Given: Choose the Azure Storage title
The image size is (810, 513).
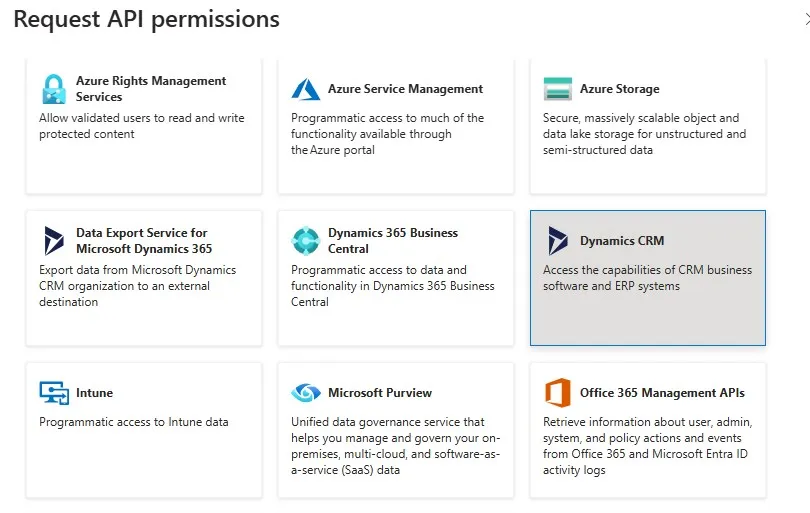Looking at the screenshot, I should (x=619, y=89).
